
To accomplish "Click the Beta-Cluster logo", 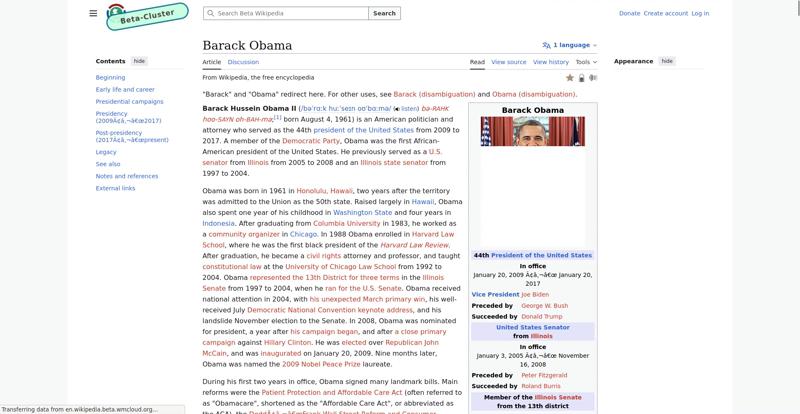I will (126, 17).
